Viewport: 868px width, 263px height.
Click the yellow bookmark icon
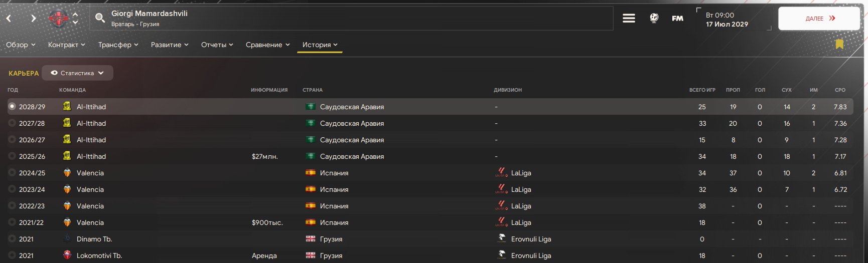point(839,44)
